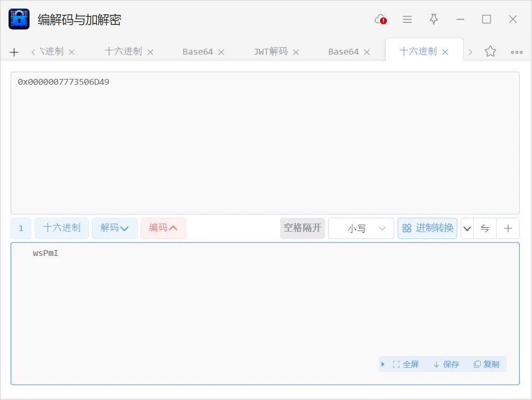The image size is (532, 400).
Task: Open the 编码 dropdown
Action: 163,228
